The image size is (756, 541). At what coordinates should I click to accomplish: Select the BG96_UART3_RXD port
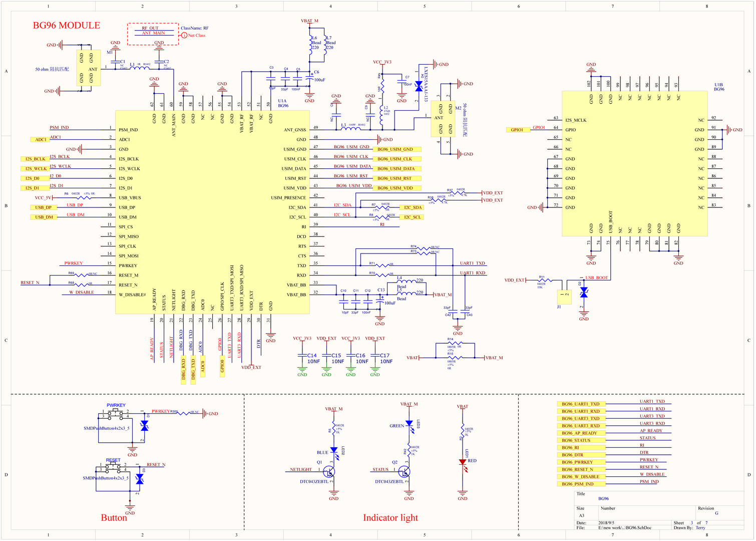point(581,426)
